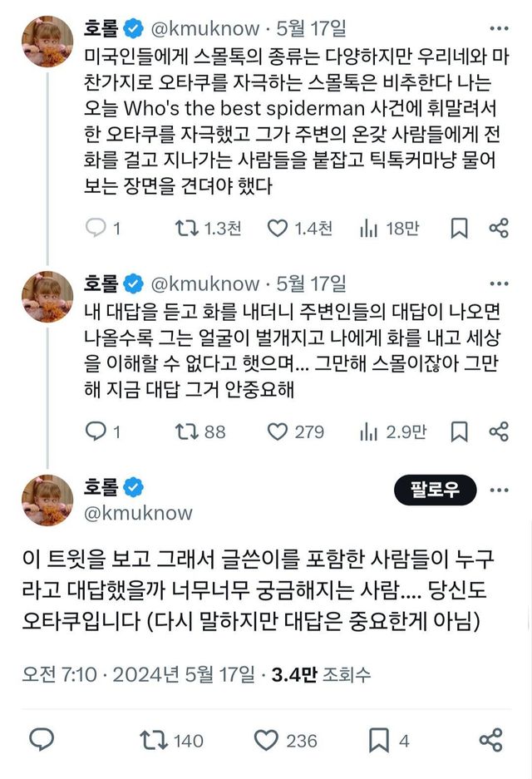This screenshot has width=532, height=779.
Task: Like the second tweet with 279 likes
Action: [x=278, y=431]
